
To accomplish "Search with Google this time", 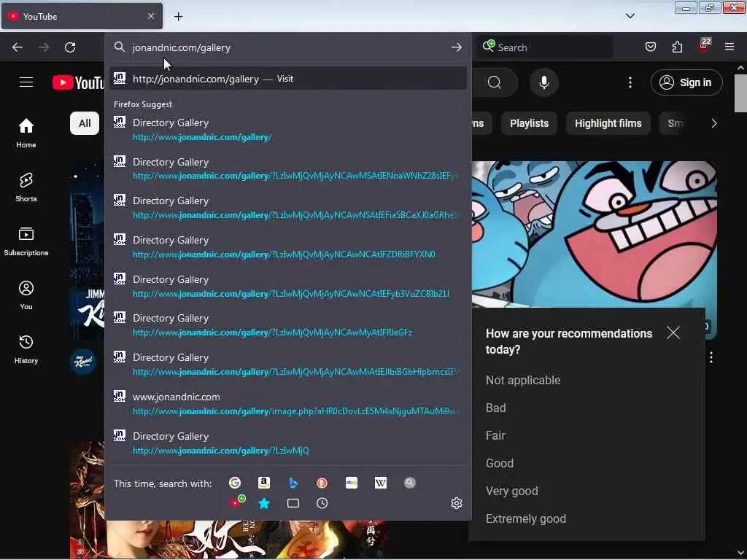I will point(234,483).
